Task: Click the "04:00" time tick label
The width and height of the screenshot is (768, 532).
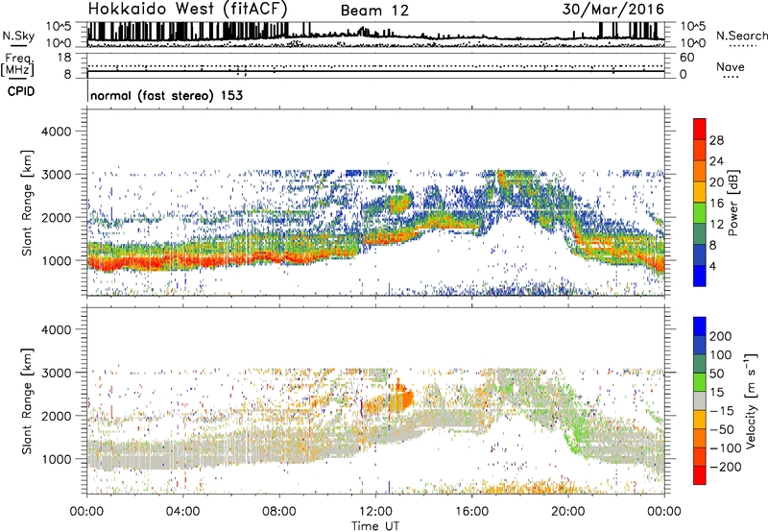Action: tap(182, 512)
